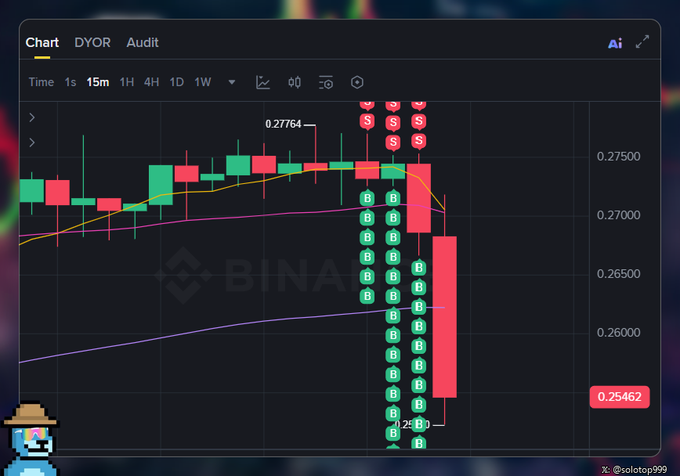Open chart display settings icon
This screenshot has height=476, width=680.
pos(326,82)
